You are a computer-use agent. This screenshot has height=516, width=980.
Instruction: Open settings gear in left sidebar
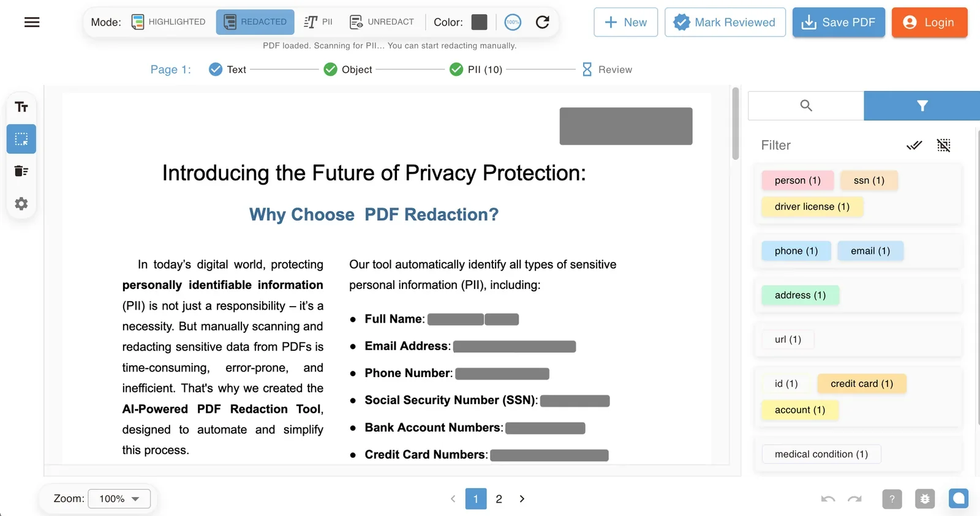21,203
